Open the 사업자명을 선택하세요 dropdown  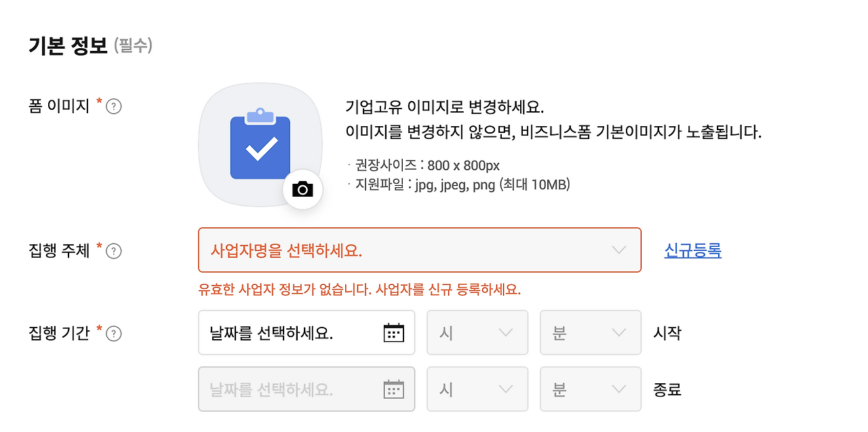pyautogui.click(x=419, y=250)
